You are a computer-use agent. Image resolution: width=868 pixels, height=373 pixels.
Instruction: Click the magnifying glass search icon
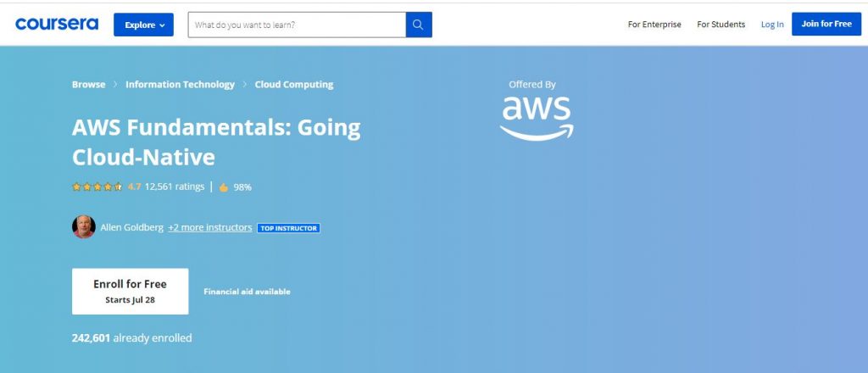418,25
